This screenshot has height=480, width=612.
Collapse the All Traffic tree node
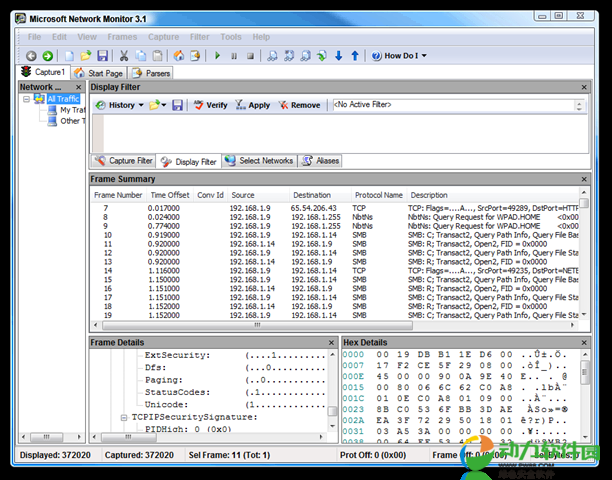click(x=28, y=99)
